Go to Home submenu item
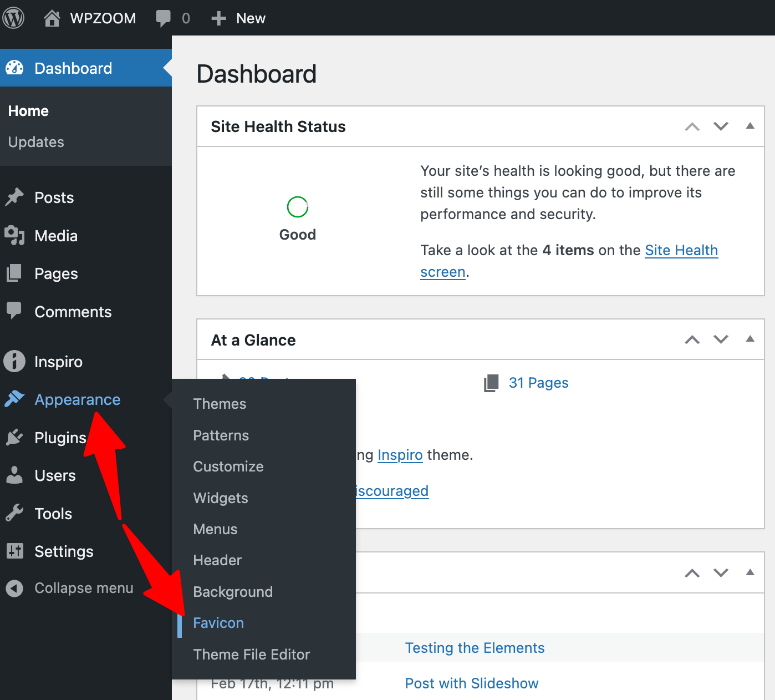This screenshot has width=775, height=700. pos(29,111)
